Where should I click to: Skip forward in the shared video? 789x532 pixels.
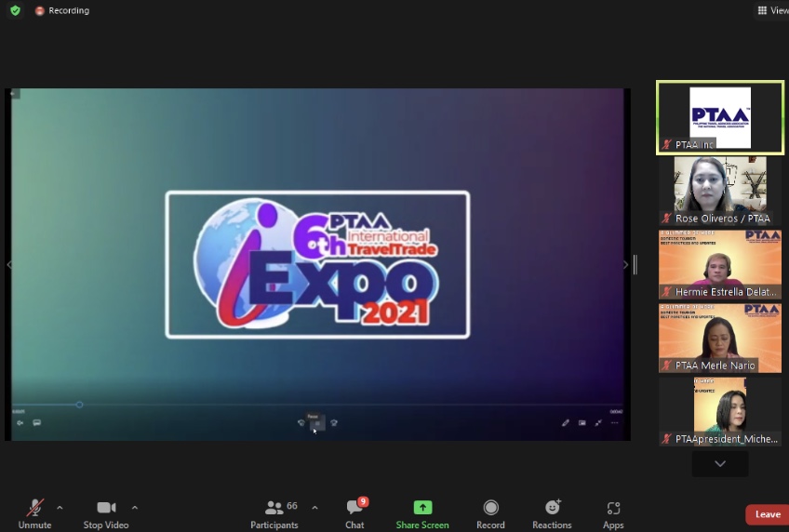pyautogui.click(x=334, y=423)
